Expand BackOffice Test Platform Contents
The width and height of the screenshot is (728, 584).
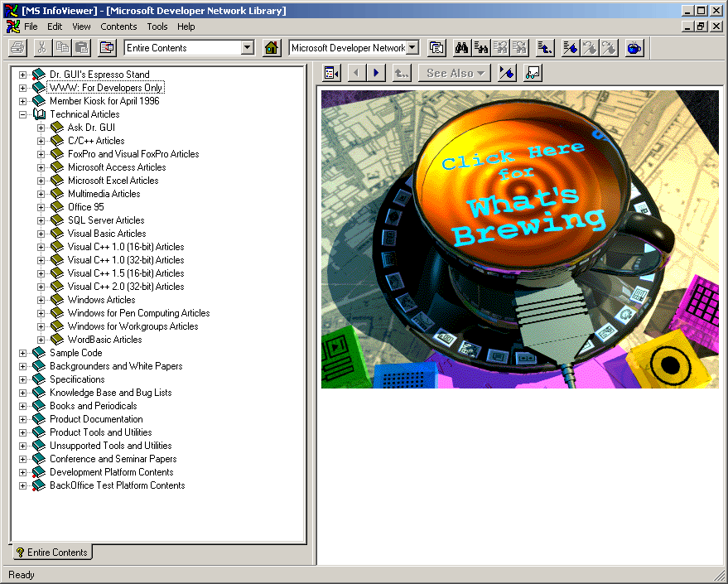click(22, 485)
